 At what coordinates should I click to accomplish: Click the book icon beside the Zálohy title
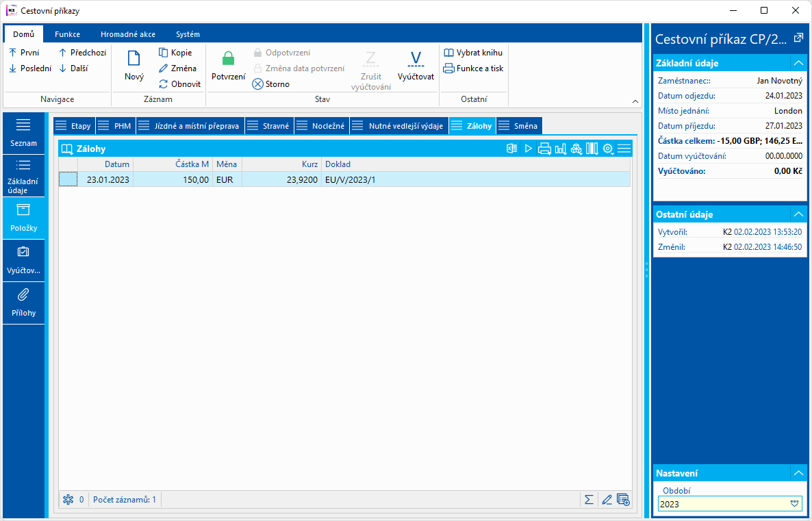(67, 149)
